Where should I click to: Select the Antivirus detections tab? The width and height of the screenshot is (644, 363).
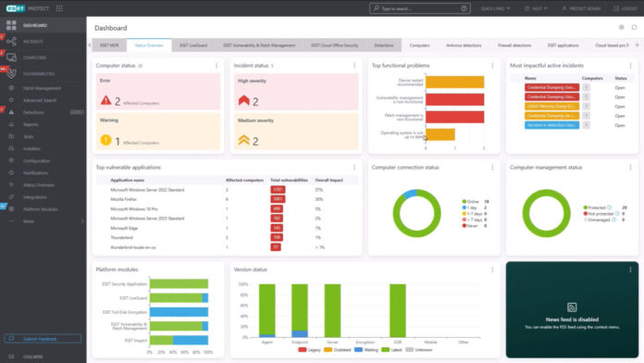pyautogui.click(x=464, y=45)
